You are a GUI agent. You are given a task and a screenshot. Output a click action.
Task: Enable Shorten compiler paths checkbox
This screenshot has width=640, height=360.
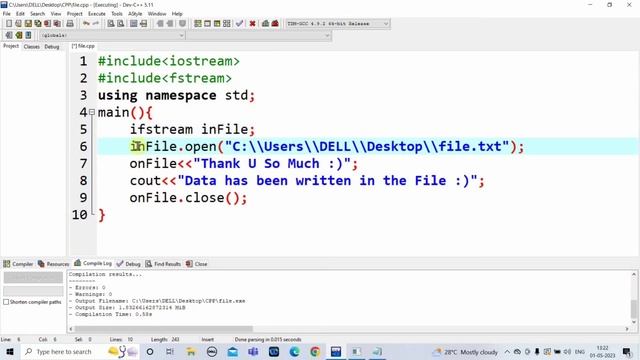[6, 302]
